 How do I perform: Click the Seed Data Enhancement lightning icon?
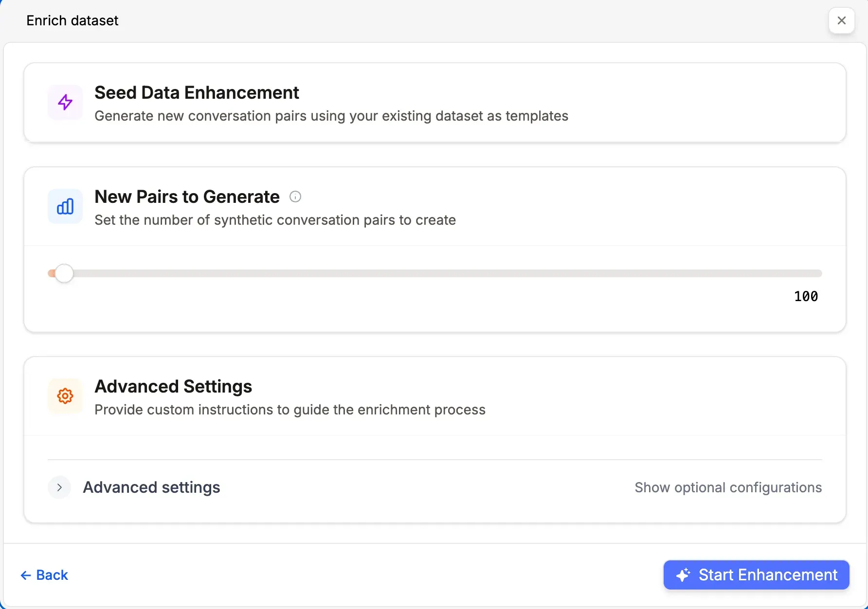(x=65, y=102)
